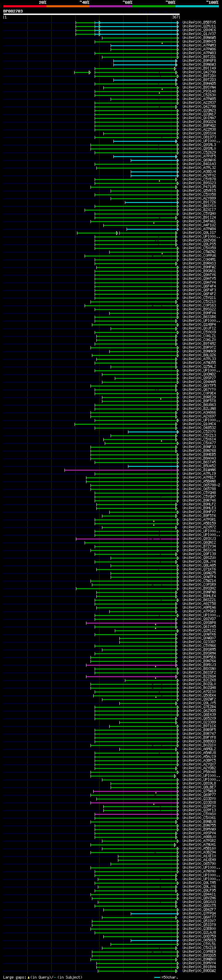Viewport: 222px width, 980px height.
Task: Click the UniRef100_Q5IDT9 label
Action: 199,925
